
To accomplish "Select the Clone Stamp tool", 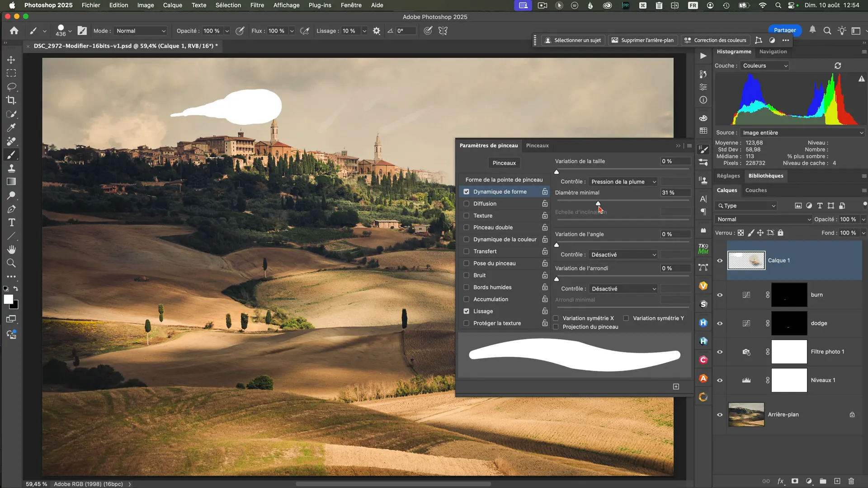I will [11, 168].
